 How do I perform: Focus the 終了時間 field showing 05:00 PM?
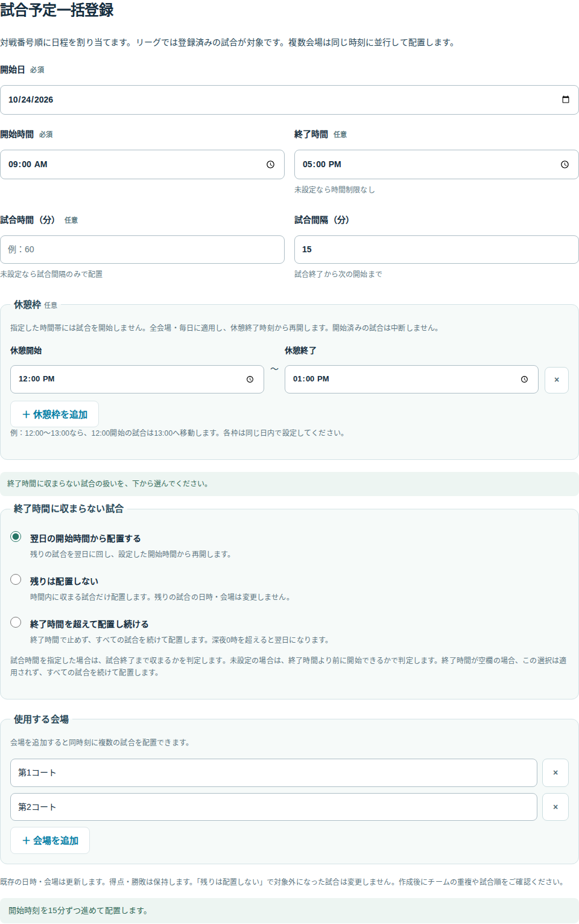click(x=437, y=164)
